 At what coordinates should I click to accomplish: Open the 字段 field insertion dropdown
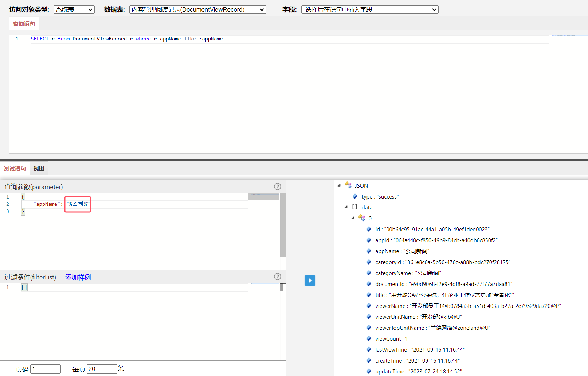369,10
